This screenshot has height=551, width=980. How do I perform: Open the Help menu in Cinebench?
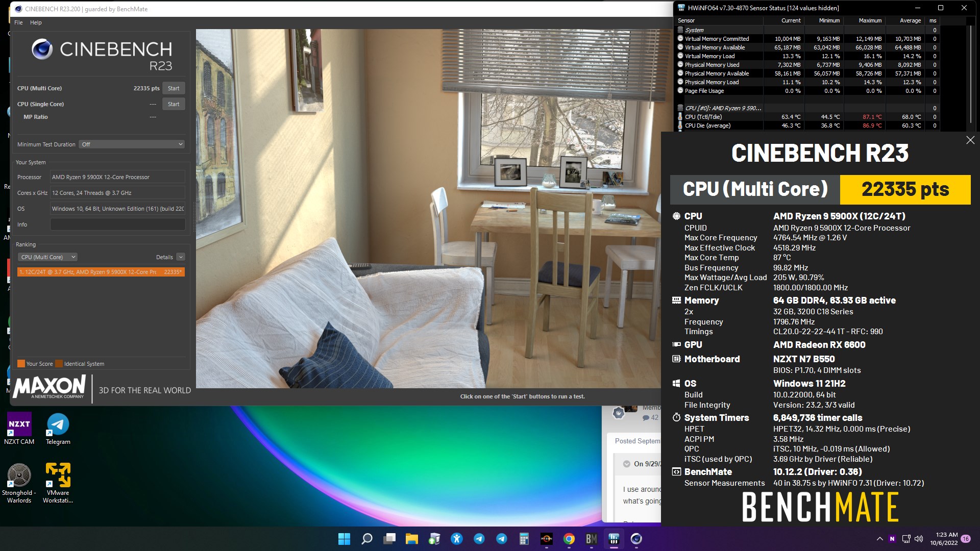coord(36,22)
